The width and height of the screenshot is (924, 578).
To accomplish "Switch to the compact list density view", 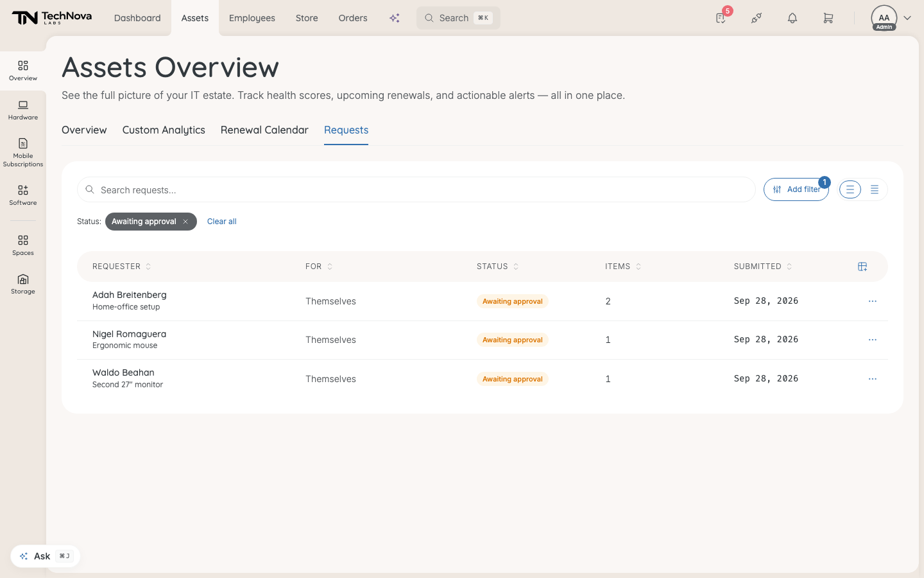I will 875,189.
